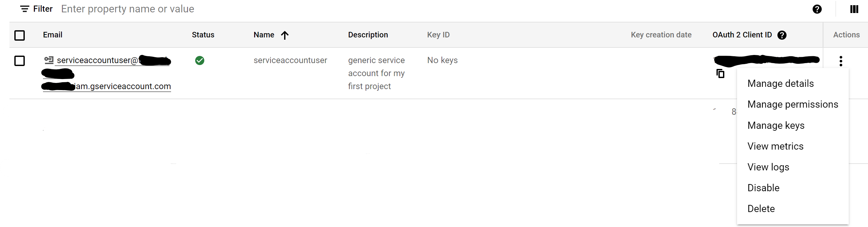The image size is (868, 227).
Task: Select Manage keys in actions menu
Action: [x=776, y=126]
